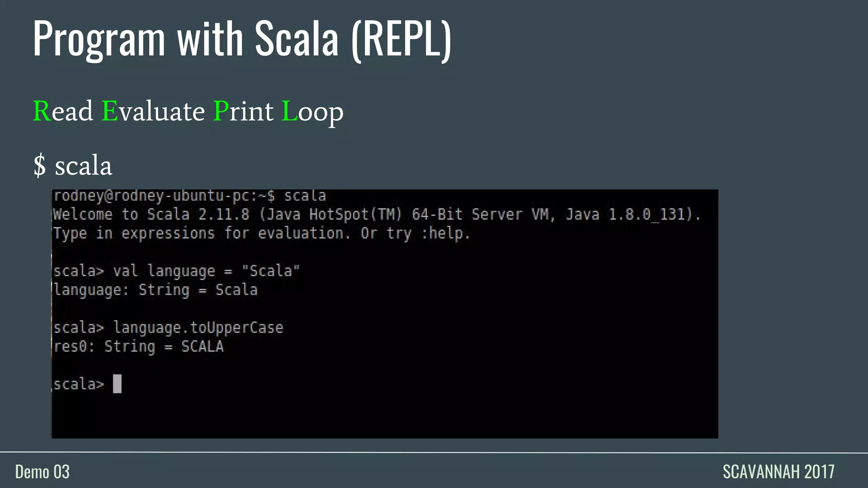Click the "SCAVANNAH 2017" footer text

779,472
